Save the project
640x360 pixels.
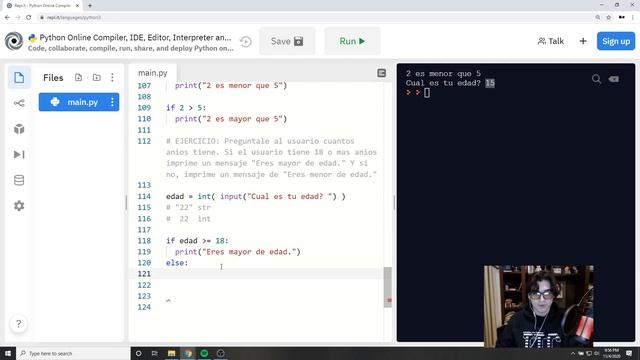[x=287, y=41]
